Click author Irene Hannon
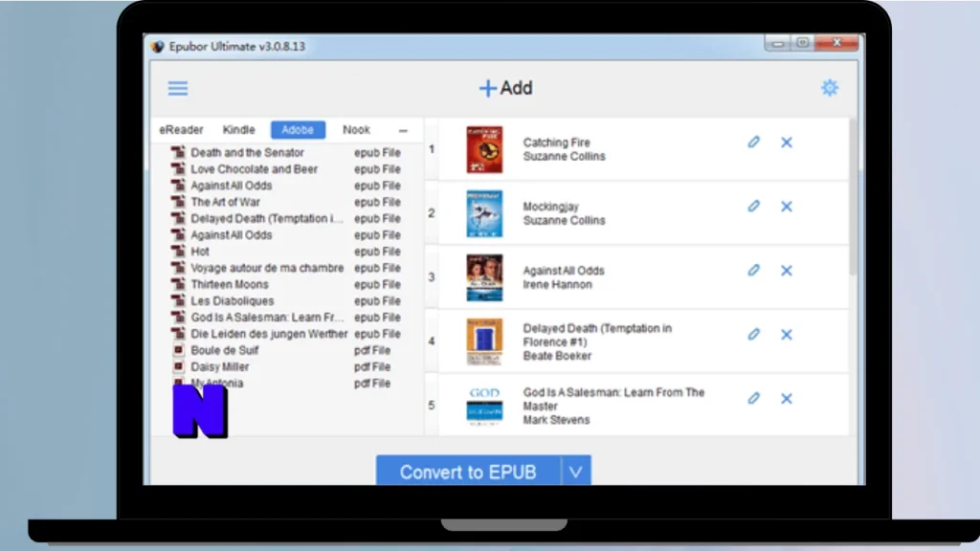This screenshot has height=551, width=980. tap(558, 285)
